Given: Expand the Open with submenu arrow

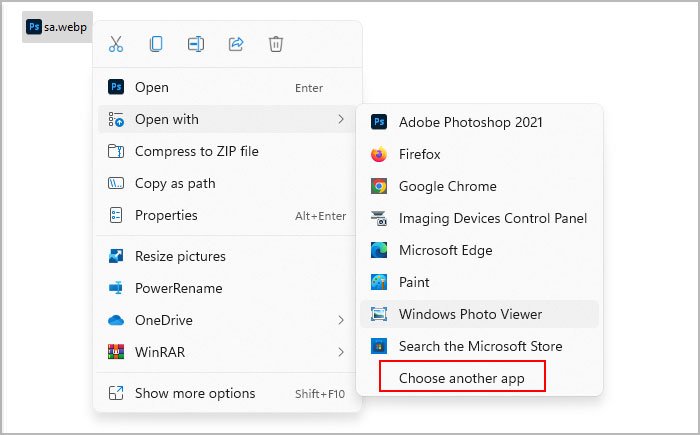Looking at the screenshot, I should (x=341, y=119).
